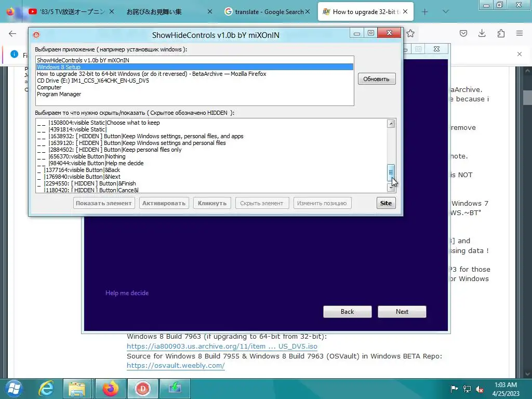The image size is (532, 399).
Task: Open Firefox extensions menu
Action: point(501,33)
